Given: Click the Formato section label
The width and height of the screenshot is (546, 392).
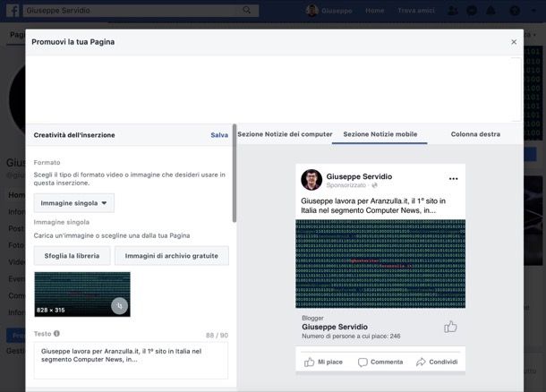Looking at the screenshot, I should click(x=47, y=163).
